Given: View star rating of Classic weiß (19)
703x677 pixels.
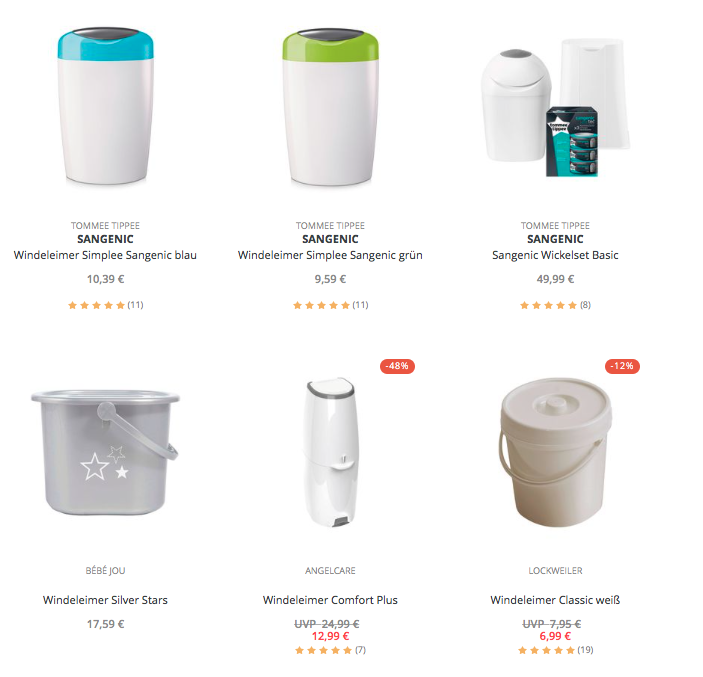Looking at the screenshot, I should [555, 650].
